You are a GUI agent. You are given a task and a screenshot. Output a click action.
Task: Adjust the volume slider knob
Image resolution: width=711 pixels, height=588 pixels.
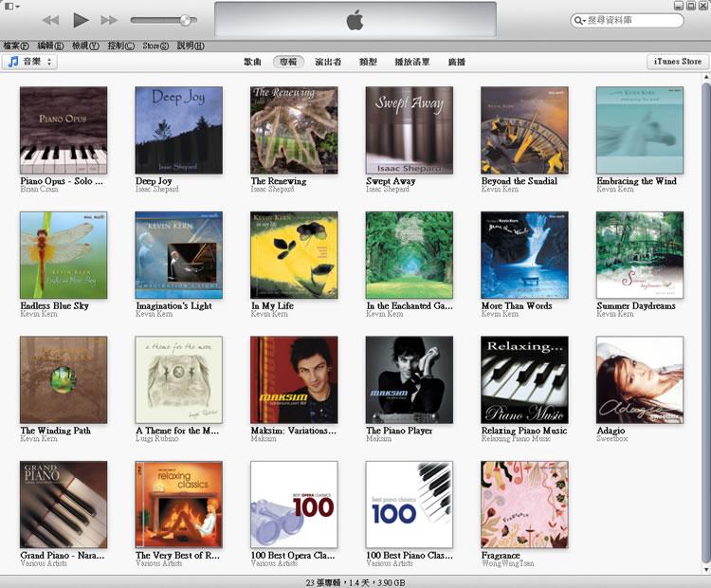pos(185,20)
